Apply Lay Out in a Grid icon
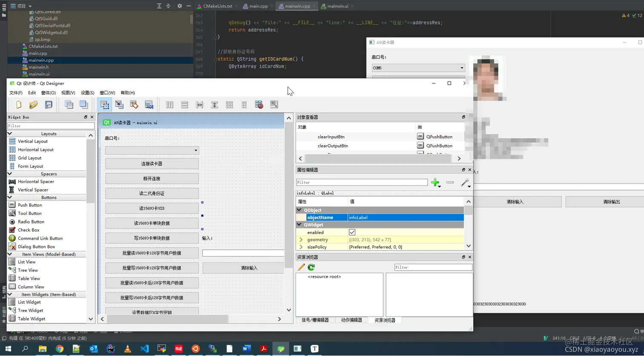 tap(229, 105)
